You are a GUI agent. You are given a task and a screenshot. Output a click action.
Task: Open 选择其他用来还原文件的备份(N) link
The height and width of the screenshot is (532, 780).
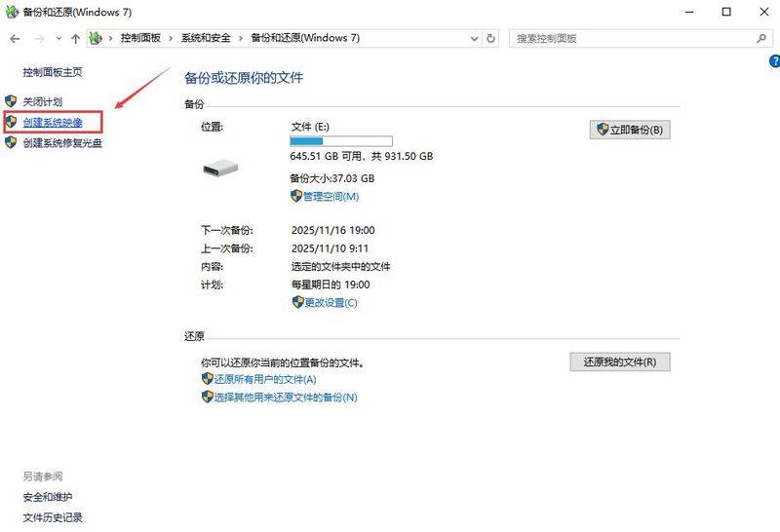[286, 398]
